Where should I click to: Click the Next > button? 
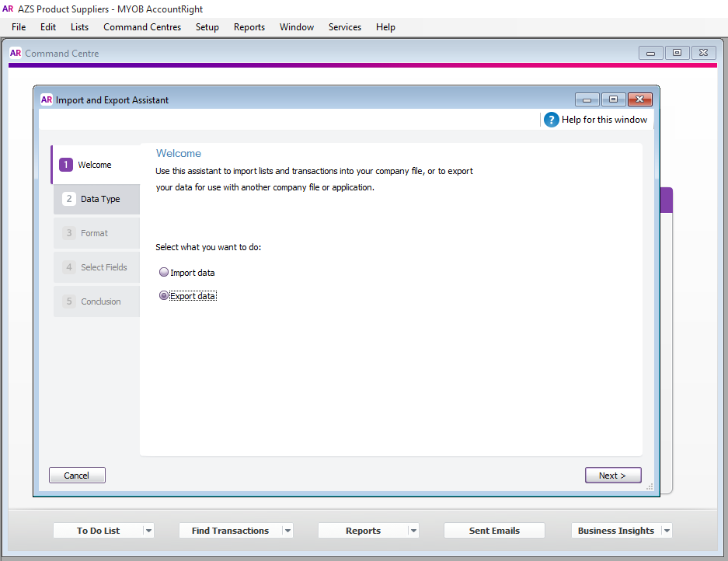point(613,475)
